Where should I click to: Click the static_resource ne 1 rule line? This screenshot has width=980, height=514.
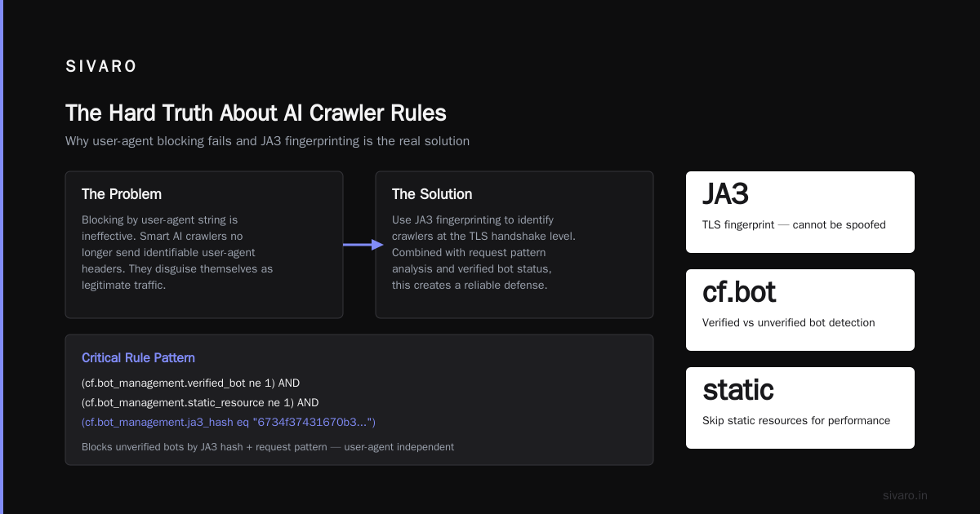200,402
